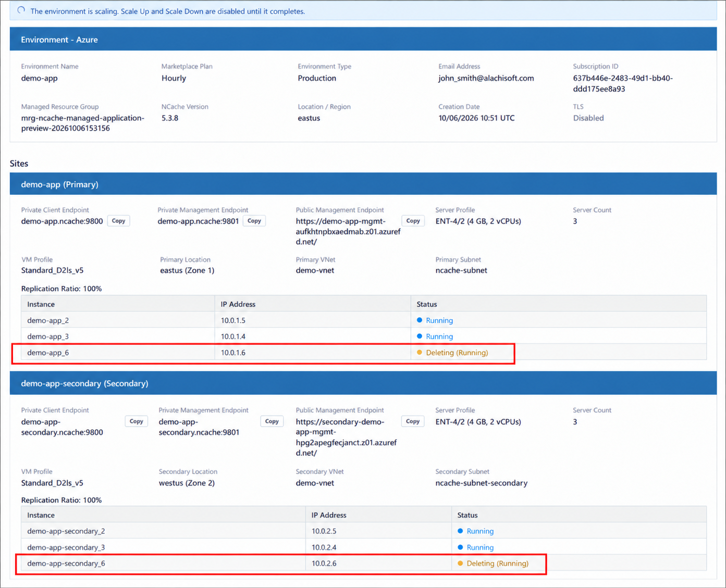The image size is (726, 588).
Task: Select IP address 10.0.2.5
Action: coord(324,531)
